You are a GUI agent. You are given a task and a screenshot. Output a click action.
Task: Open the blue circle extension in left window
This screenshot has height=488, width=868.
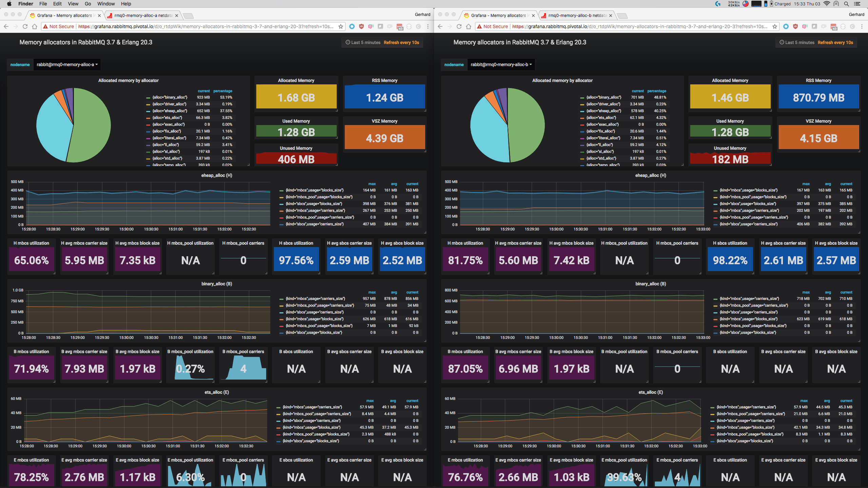[352, 26]
